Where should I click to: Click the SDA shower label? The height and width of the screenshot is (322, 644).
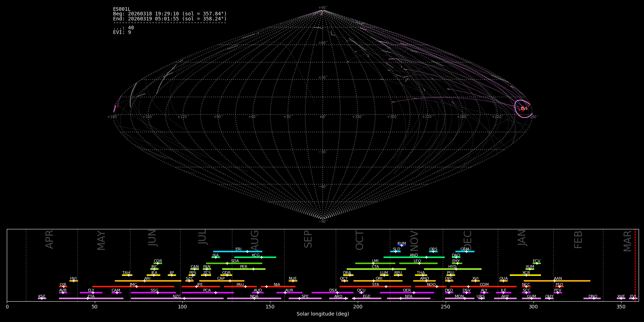[x=235, y=261]
